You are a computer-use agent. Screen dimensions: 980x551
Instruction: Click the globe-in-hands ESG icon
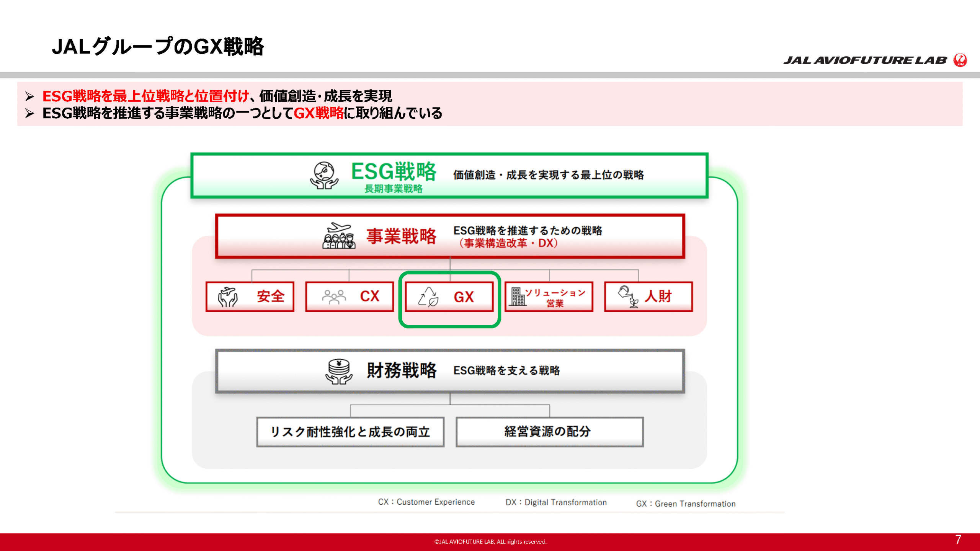[324, 176]
